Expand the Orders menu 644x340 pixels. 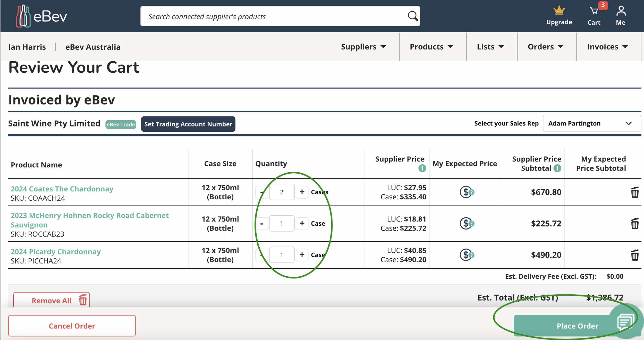(545, 47)
